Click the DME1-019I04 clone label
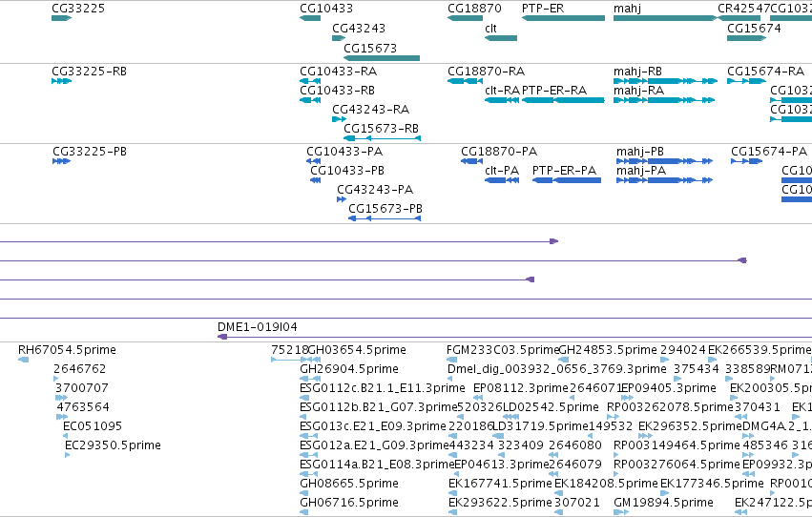The image size is (812, 517). 258,326
